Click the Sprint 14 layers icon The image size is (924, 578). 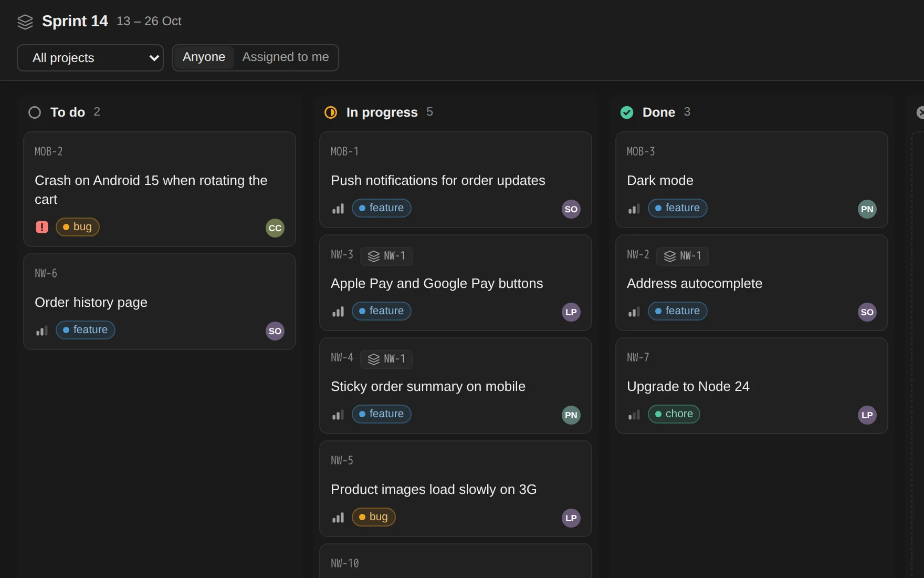coord(25,22)
